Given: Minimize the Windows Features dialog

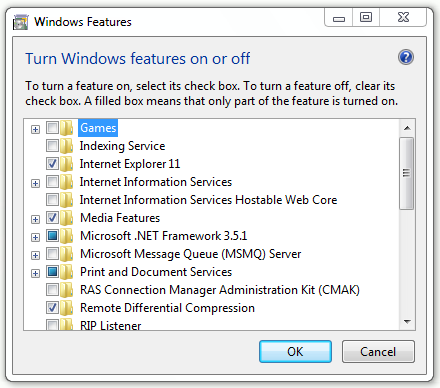Looking at the screenshot, I should coord(339,18).
